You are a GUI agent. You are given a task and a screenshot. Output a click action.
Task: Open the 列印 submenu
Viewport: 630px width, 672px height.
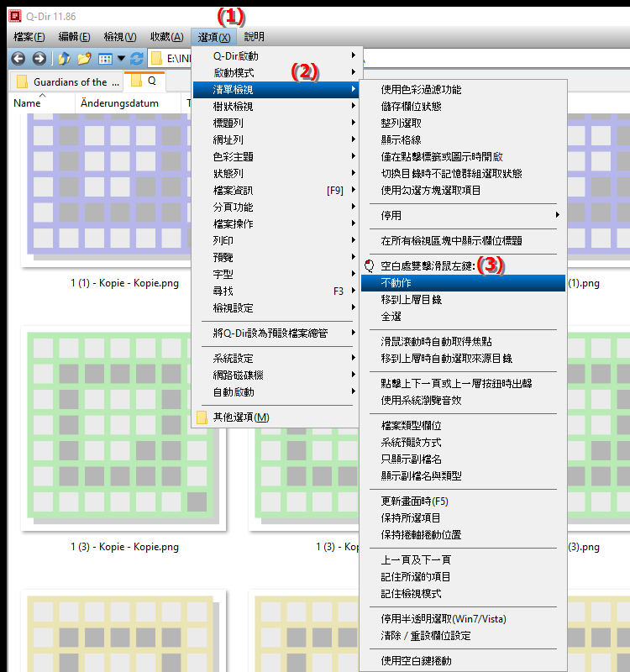point(276,241)
